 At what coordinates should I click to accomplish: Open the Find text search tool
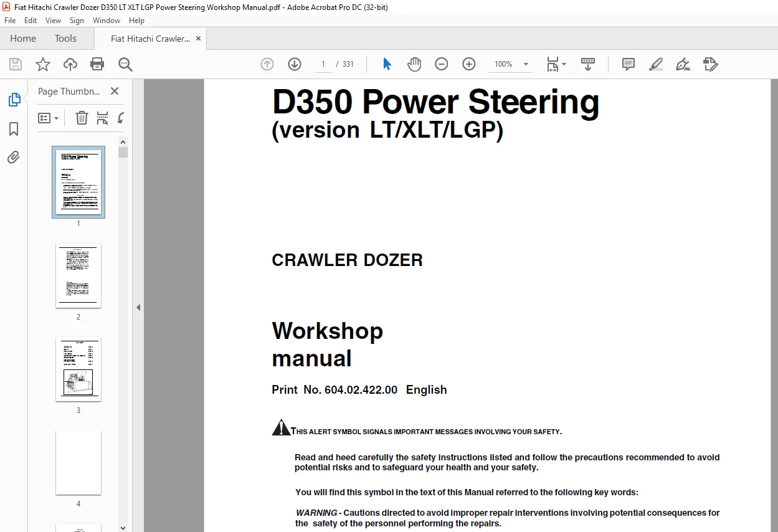point(125,64)
